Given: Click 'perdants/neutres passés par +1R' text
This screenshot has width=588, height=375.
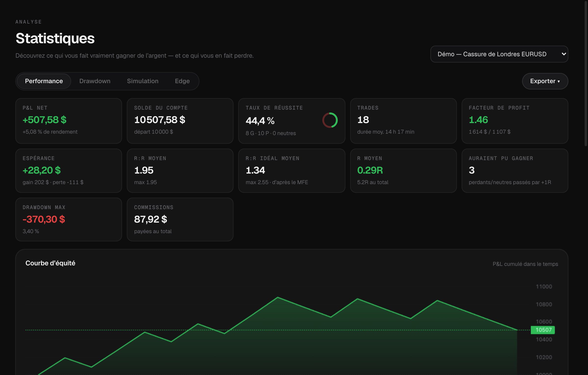Looking at the screenshot, I should click(x=510, y=182).
